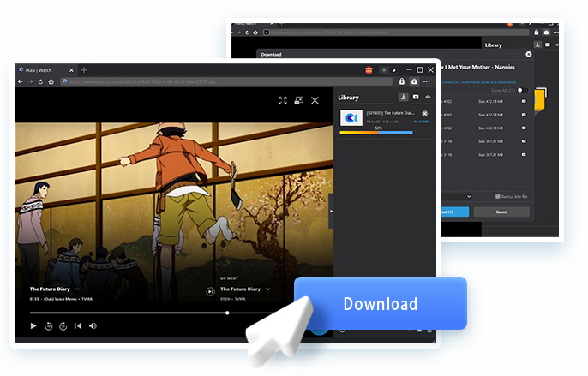The height and width of the screenshot is (376, 588).
Task: Click the shopping bag icon in toolbar
Action: tap(414, 81)
